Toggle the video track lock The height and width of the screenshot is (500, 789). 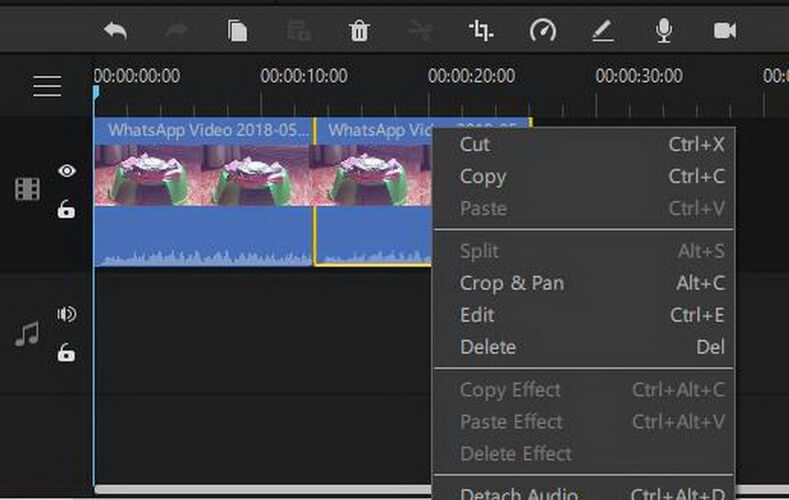click(66, 209)
